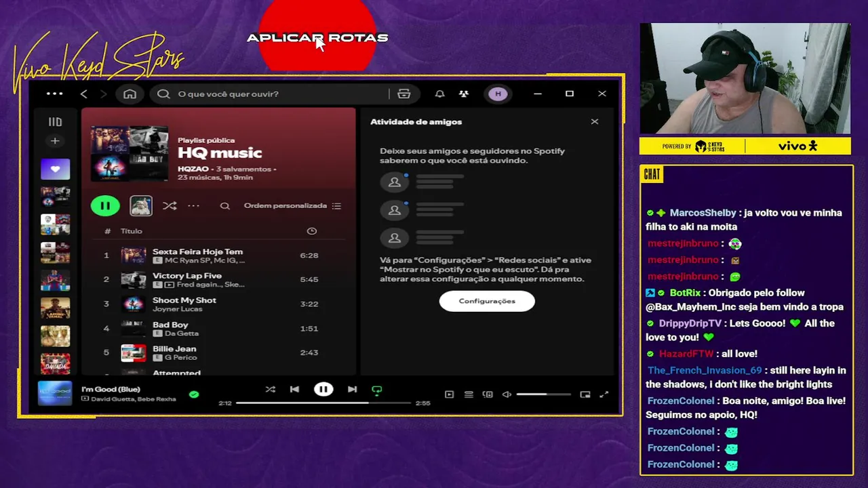Open the miniplayer icon

pyautogui.click(x=585, y=394)
